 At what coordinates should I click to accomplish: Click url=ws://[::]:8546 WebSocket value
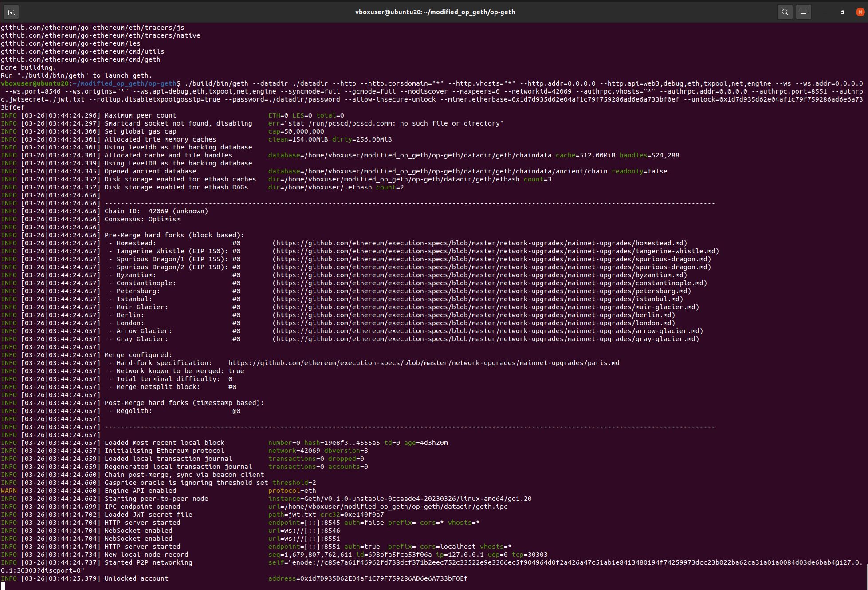[x=304, y=531]
